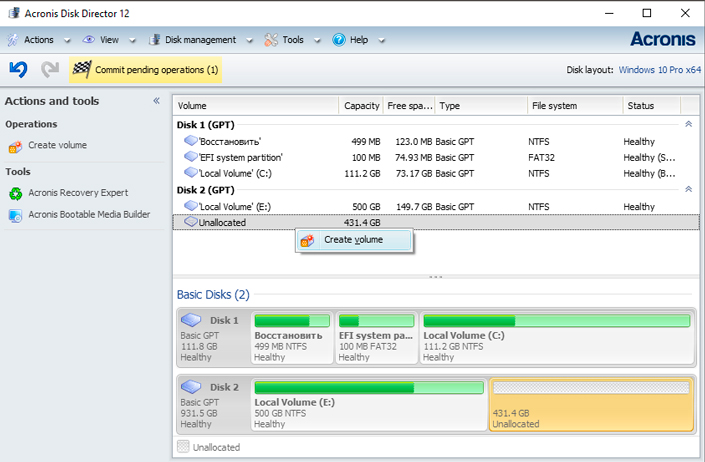Click Local Volume (E:) usage bar
This screenshot has height=462, width=705.
369,387
